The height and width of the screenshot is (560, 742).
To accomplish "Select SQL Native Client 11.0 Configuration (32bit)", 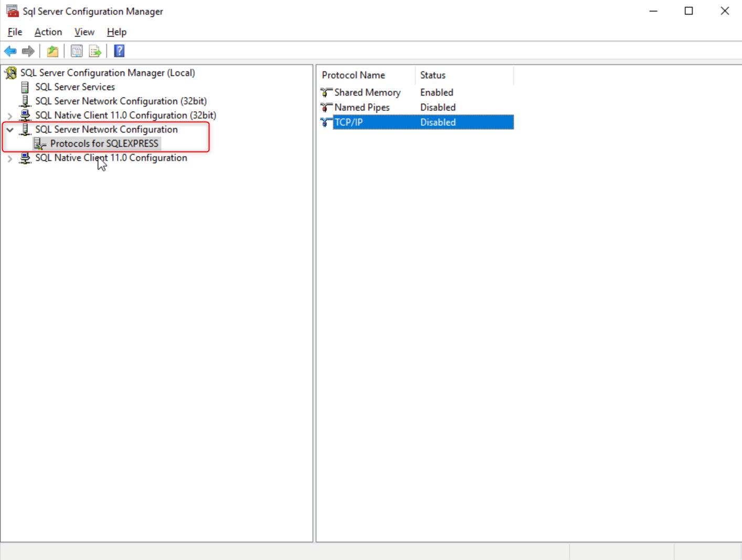I will click(125, 115).
